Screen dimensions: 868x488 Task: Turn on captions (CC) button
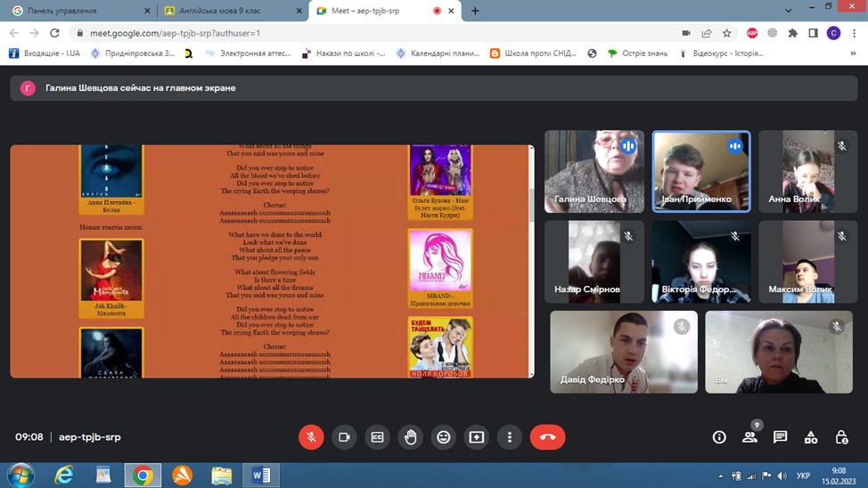click(378, 437)
